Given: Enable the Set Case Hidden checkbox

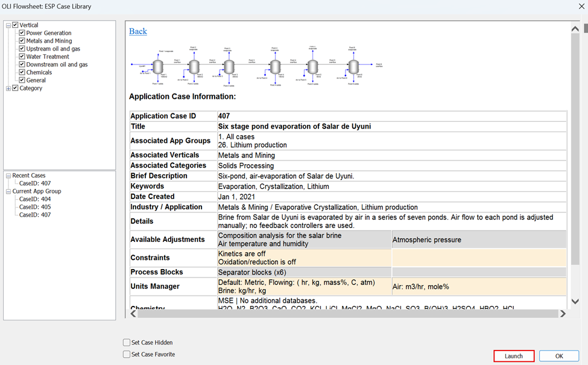Looking at the screenshot, I should click(x=127, y=342).
